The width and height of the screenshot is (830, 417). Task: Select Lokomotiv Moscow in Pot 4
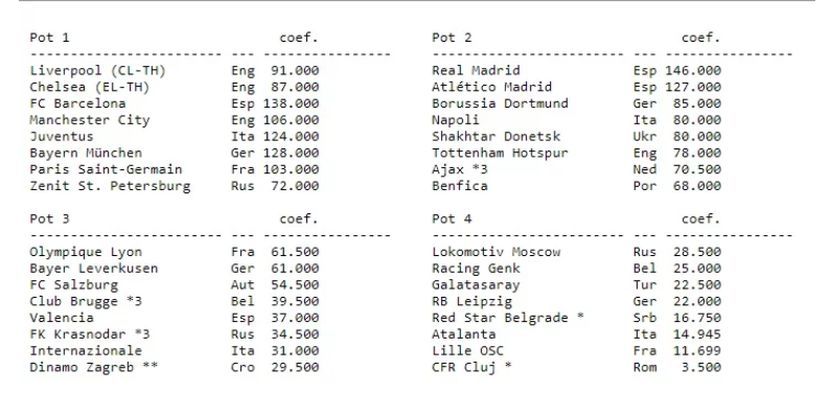point(496,252)
